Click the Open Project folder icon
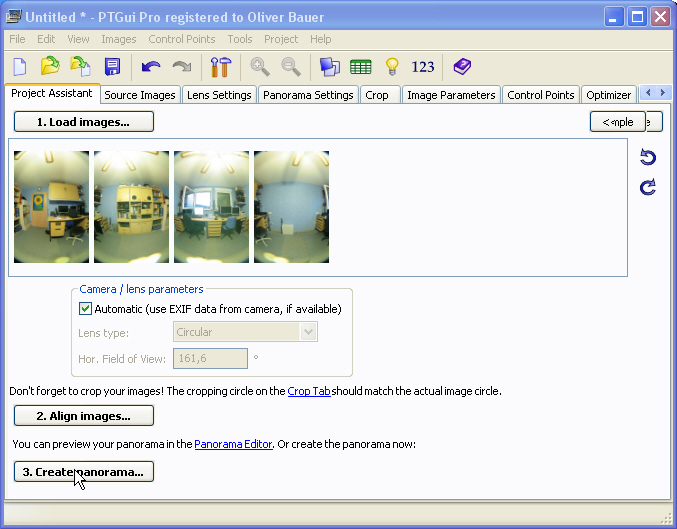The height and width of the screenshot is (529, 677). tap(50, 67)
